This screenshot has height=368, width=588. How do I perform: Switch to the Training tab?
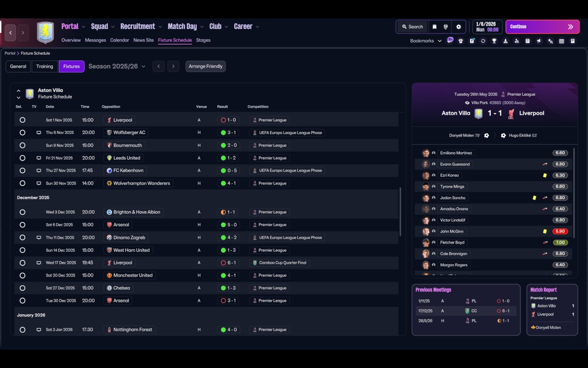click(45, 66)
